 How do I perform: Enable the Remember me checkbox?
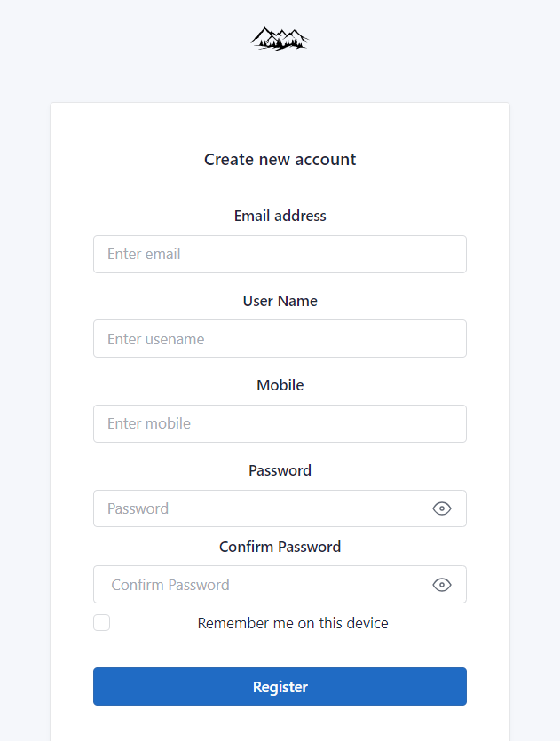(x=102, y=623)
